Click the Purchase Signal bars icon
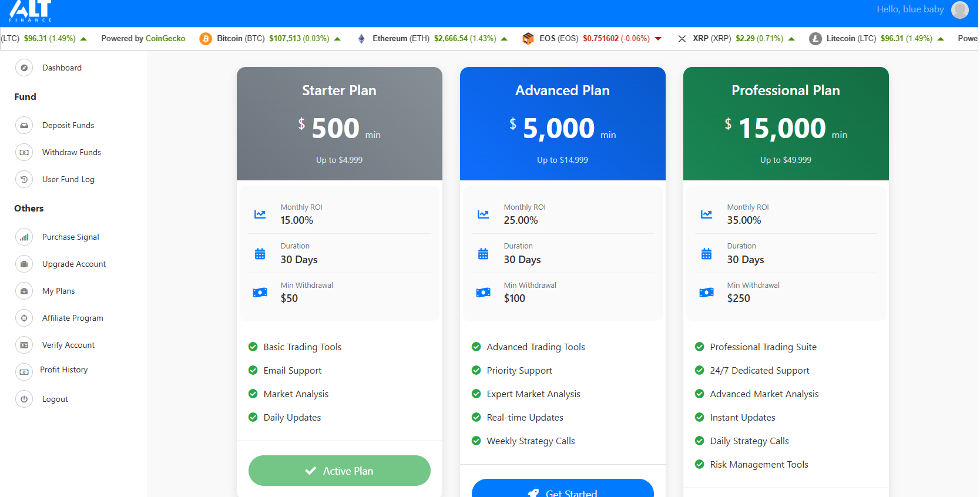 (x=24, y=237)
